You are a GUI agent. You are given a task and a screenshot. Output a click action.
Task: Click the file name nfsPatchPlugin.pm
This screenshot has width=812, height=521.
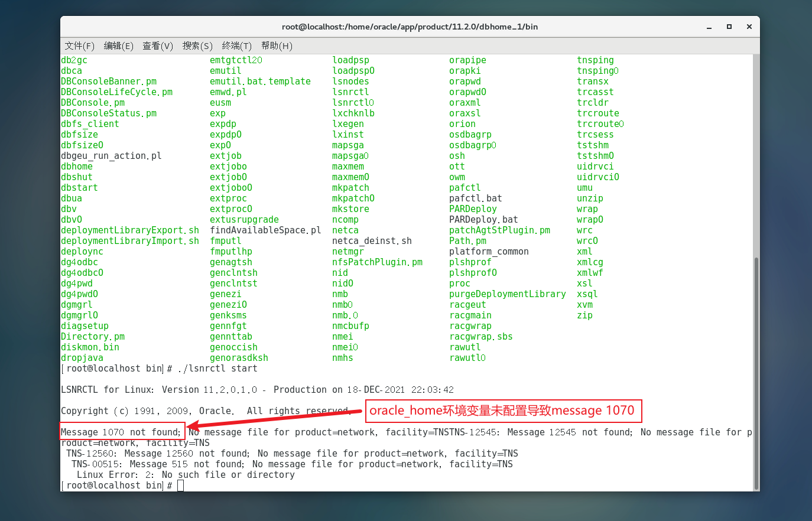pos(377,262)
